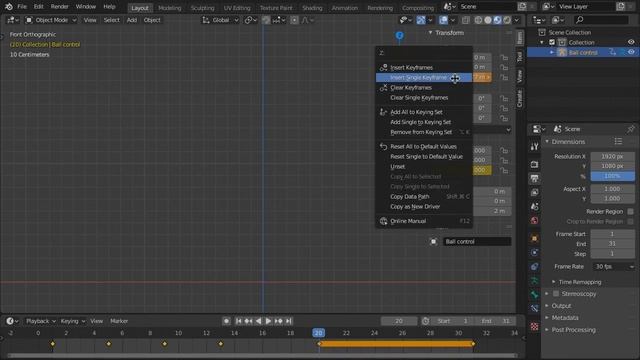Choose Insert Single Keyframe menu entry

coord(424,78)
